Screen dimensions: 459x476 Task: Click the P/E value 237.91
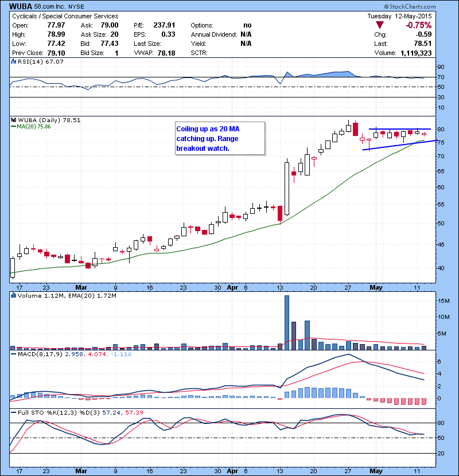(164, 25)
